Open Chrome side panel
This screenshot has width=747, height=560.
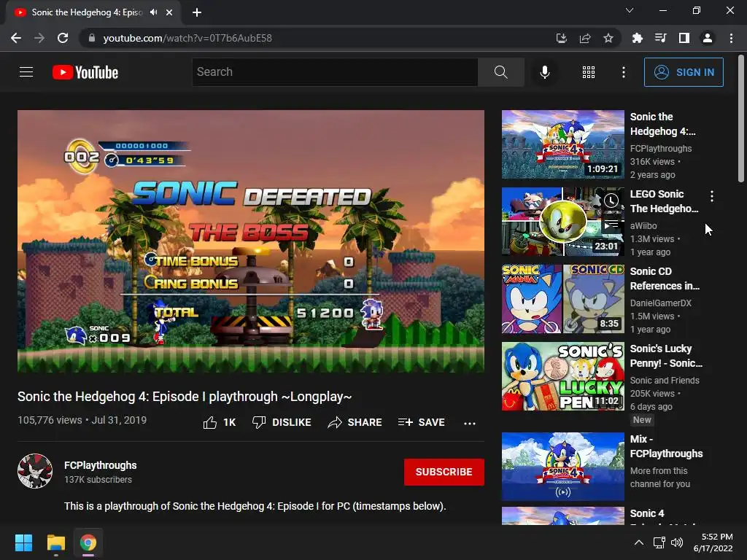click(684, 38)
